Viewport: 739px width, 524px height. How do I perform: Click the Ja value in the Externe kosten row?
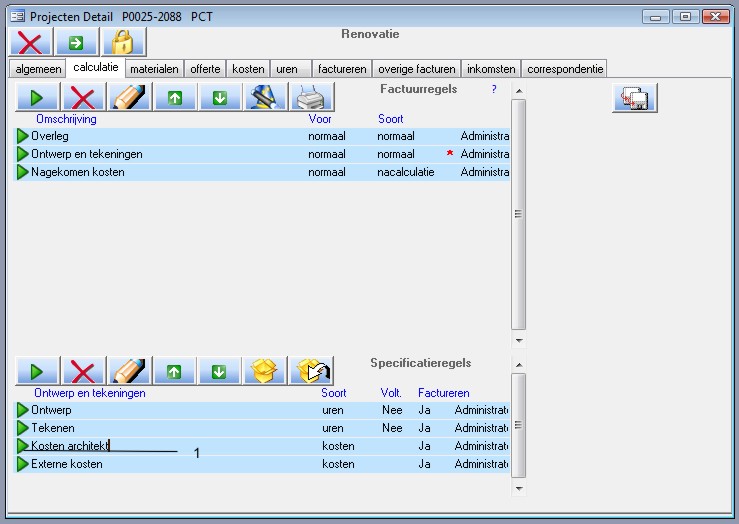424,464
